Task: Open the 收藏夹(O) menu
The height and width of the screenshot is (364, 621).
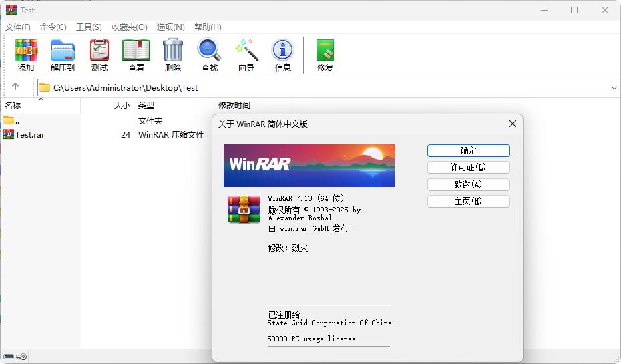Action: [x=130, y=27]
